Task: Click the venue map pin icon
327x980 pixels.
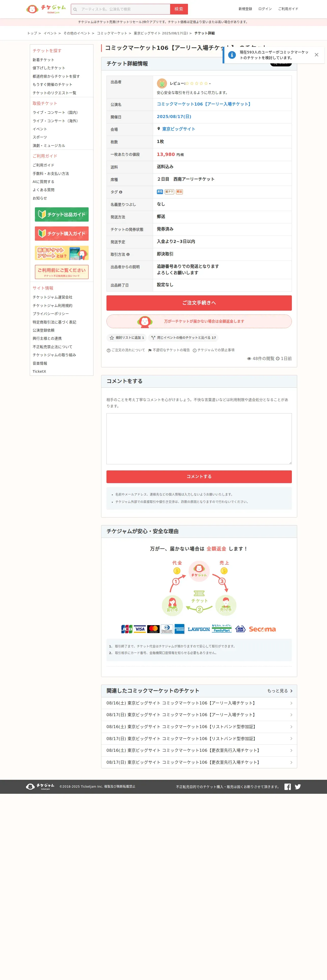Action: pos(159,129)
